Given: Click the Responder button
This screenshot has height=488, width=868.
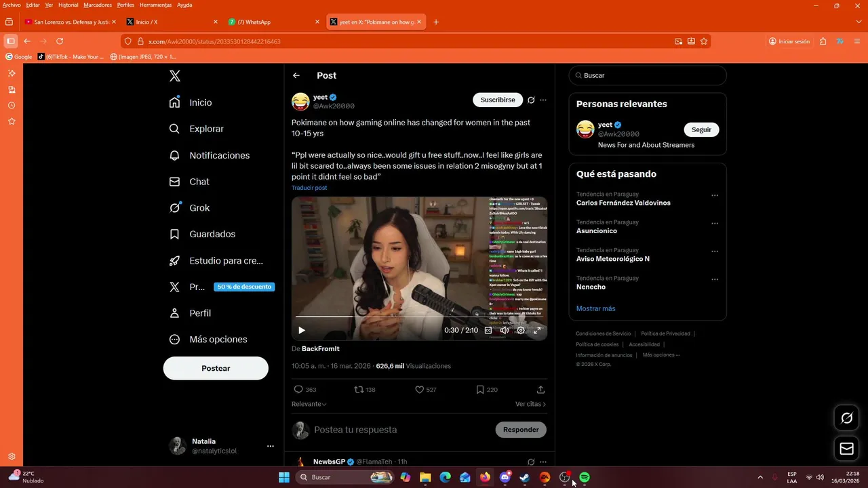Looking at the screenshot, I should tap(521, 430).
